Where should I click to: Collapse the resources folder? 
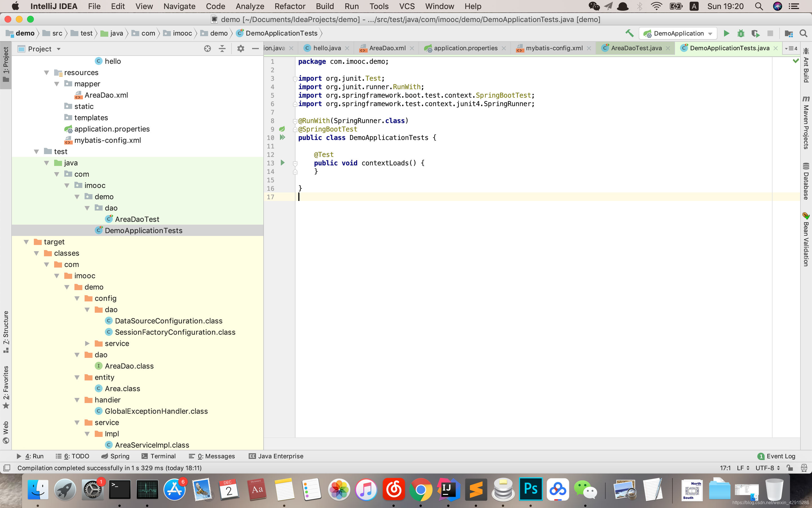[47, 73]
